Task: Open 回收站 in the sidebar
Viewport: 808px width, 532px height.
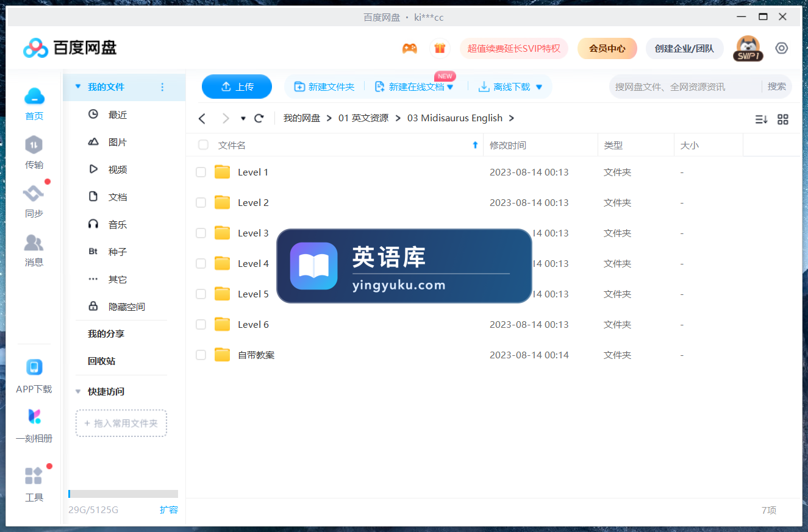Action: click(x=101, y=361)
